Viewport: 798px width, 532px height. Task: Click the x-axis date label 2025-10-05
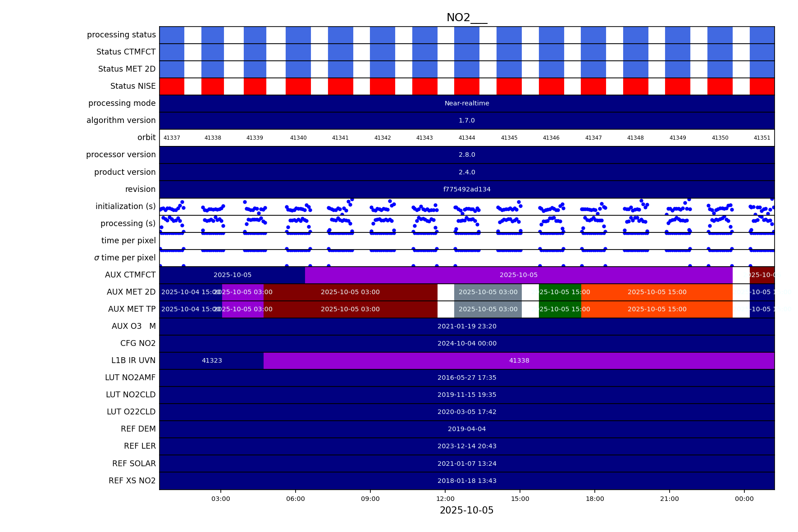(466, 510)
